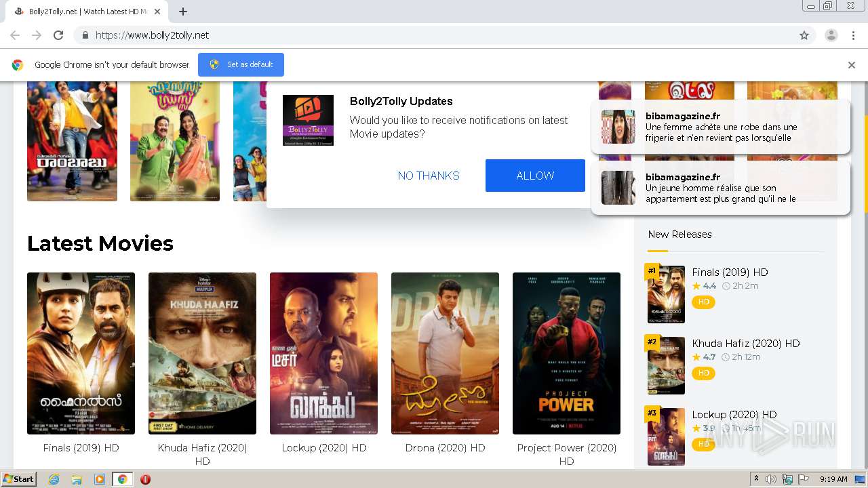Image resolution: width=868 pixels, height=488 pixels.
Task: Set Chrome as default browser
Action: [241, 64]
